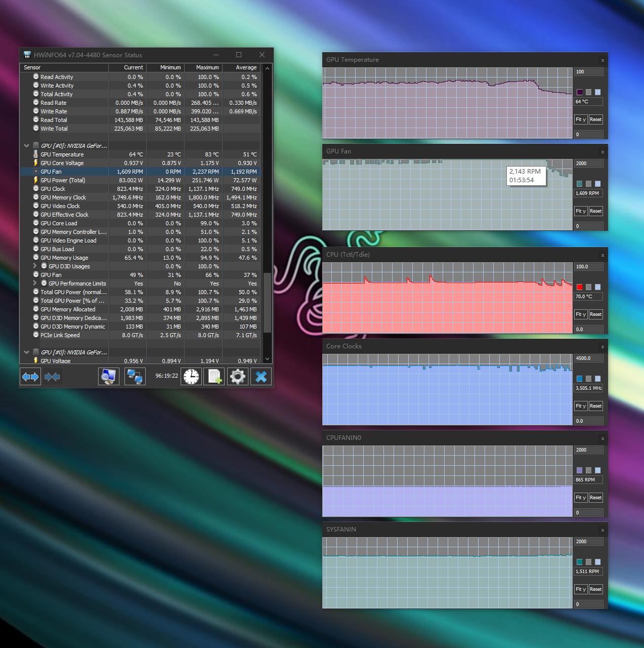
Task: Expand the GPU Performance Limits row
Action: [35, 283]
